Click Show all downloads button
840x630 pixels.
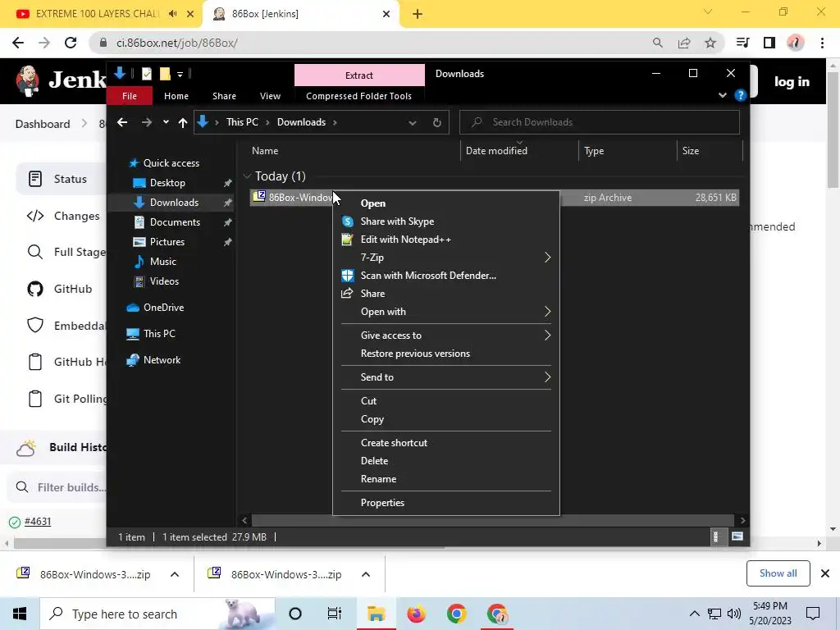(x=778, y=573)
